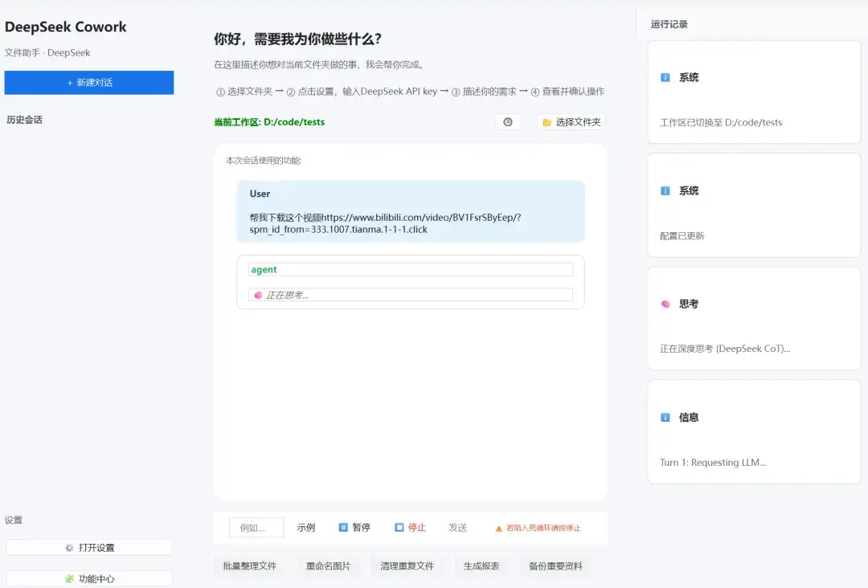Select the 清理重复文件 quick action
868x588 pixels.
pyautogui.click(x=407, y=566)
